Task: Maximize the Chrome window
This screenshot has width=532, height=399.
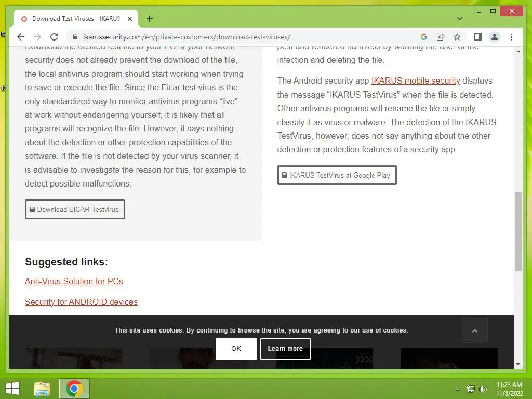Action: click(x=493, y=11)
